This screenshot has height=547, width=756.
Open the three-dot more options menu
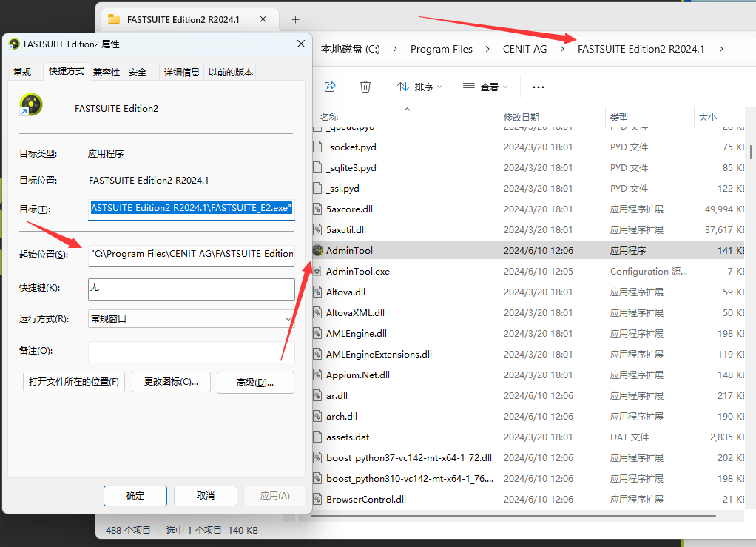pos(538,87)
